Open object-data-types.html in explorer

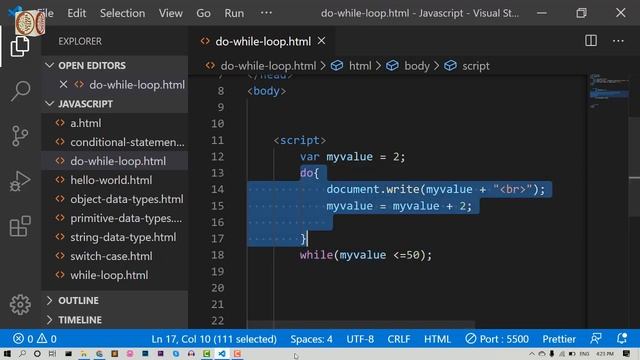point(114,199)
